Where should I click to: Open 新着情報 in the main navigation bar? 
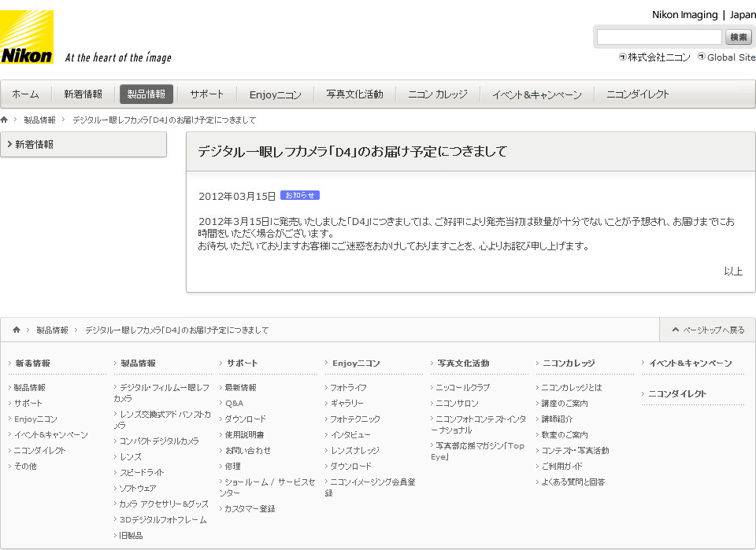point(83,94)
